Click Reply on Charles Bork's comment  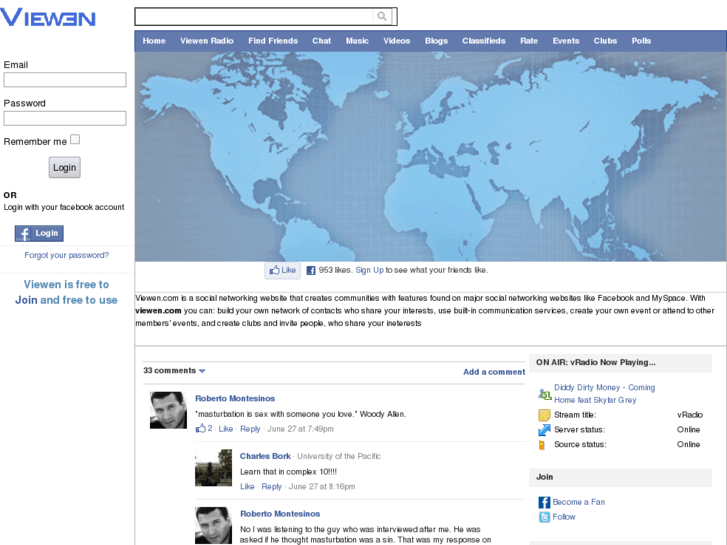272,486
